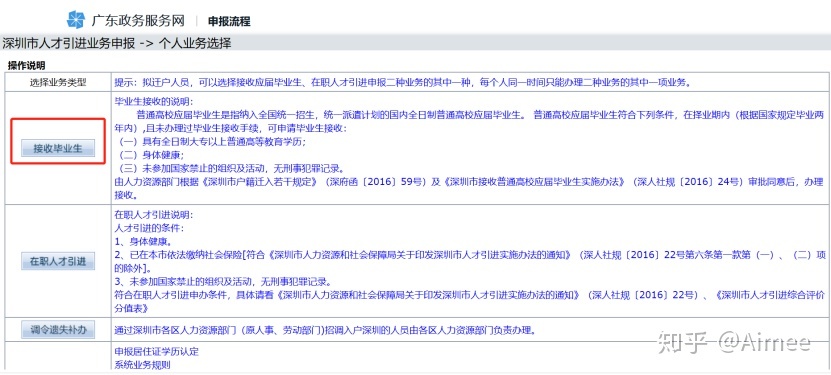831x375 pixels.
Task: Click the 选择业务类型 table cell
Action: tap(58, 83)
